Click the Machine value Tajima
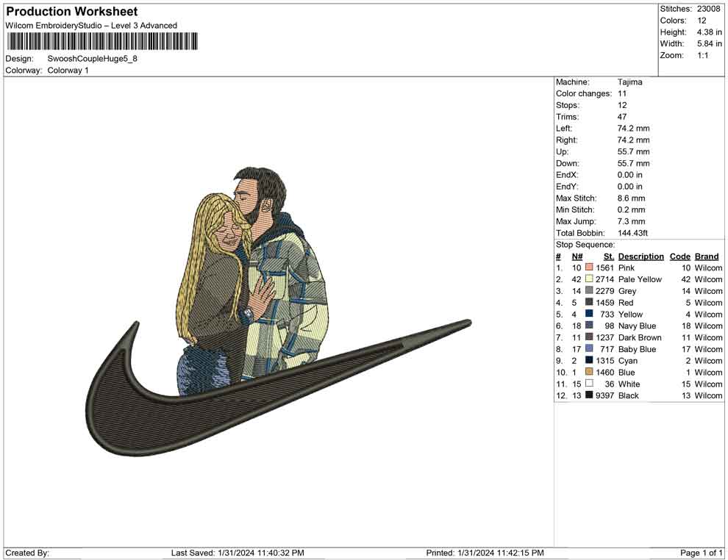This screenshot has width=728, height=560. point(630,82)
